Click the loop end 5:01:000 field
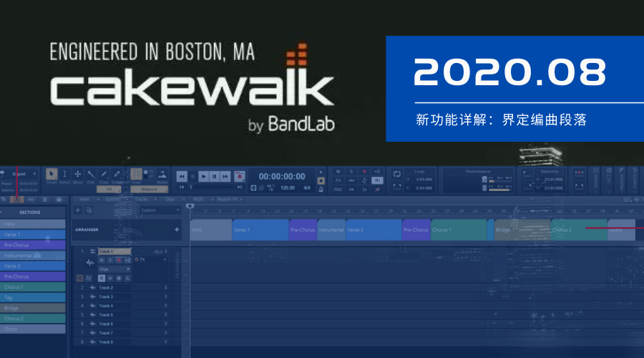Image resolution: width=644 pixels, height=358 pixels. [424, 188]
